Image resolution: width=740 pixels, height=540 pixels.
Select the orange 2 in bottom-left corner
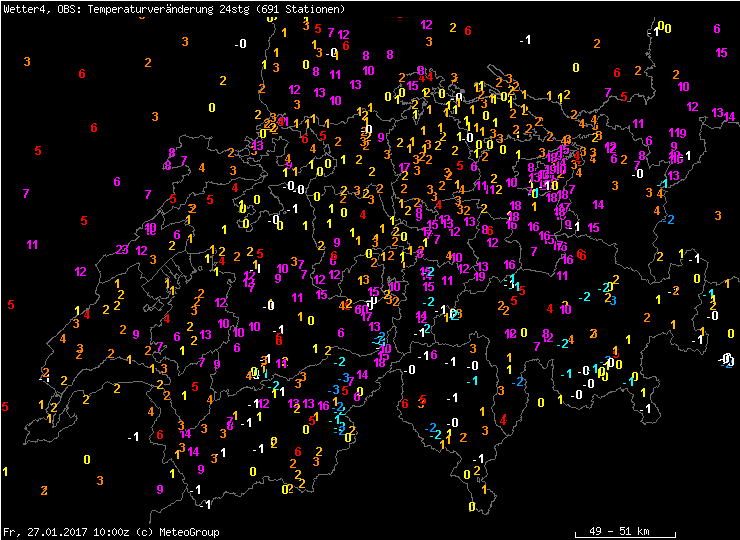tap(44, 490)
